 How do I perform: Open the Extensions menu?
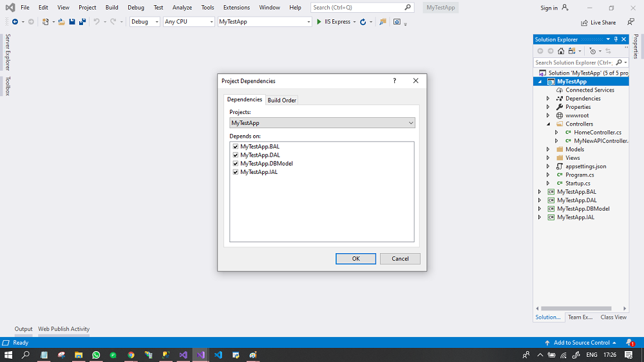tap(236, 7)
